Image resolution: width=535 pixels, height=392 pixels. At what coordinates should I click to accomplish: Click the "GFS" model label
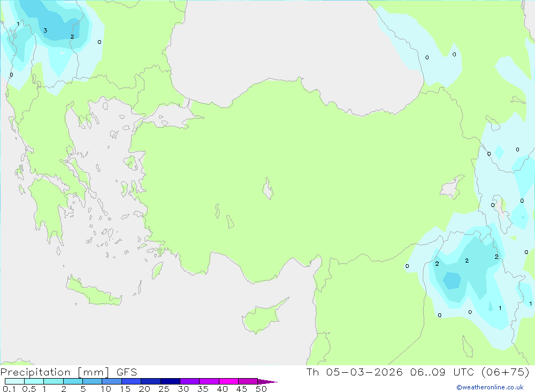127,372
